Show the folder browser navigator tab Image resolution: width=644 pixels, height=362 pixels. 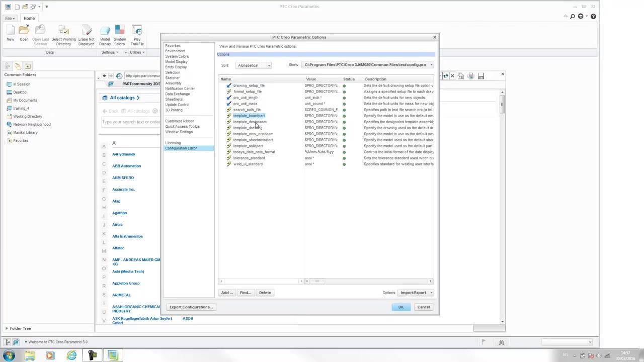click(18, 66)
